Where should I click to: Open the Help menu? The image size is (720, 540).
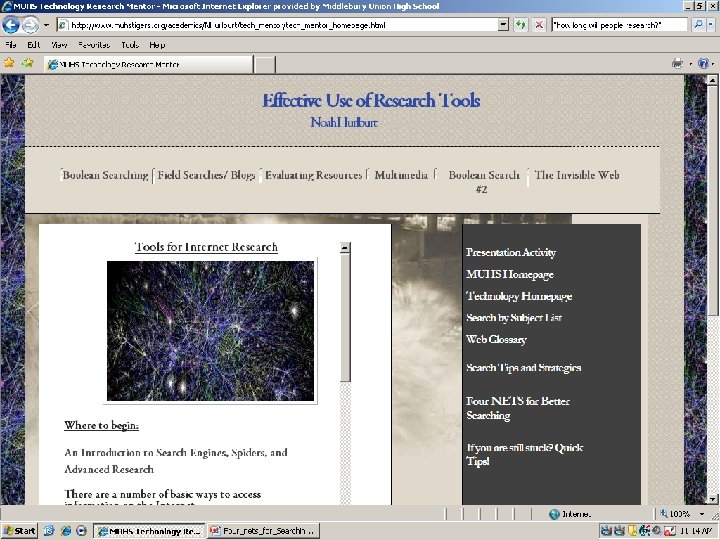[x=157, y=45]
